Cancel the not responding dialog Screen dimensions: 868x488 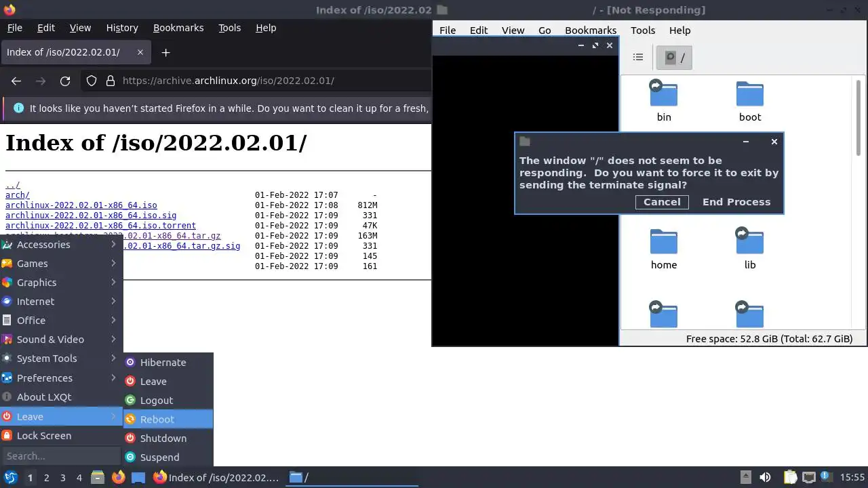[x=662, y=202]
